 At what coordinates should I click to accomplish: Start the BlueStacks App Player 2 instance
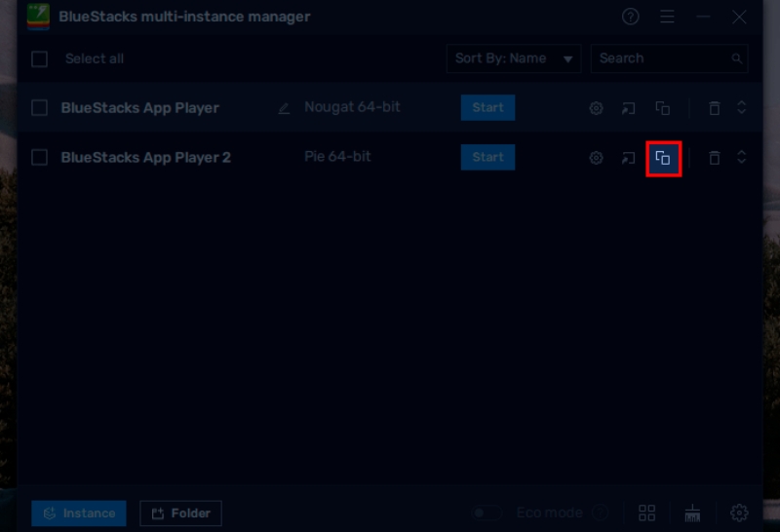pyautogui.click(x=487, y=157)
